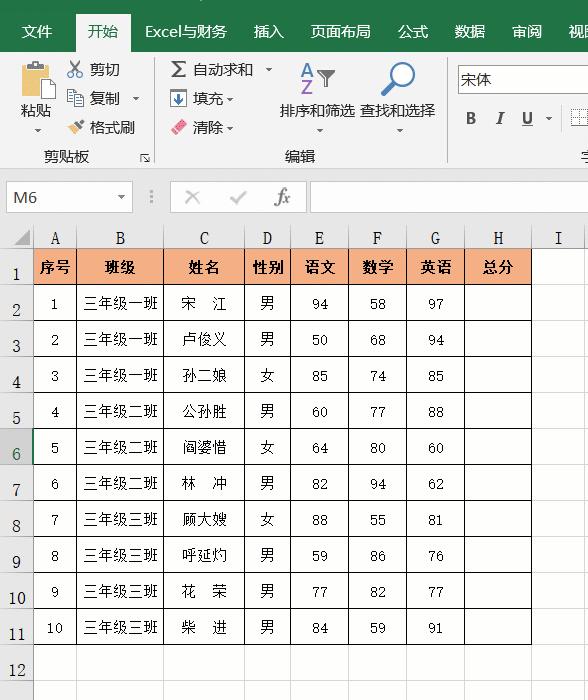The image size is (588, 700).
Task: Open the Find and Select dropdown arrow
Action: pos(400,130)
